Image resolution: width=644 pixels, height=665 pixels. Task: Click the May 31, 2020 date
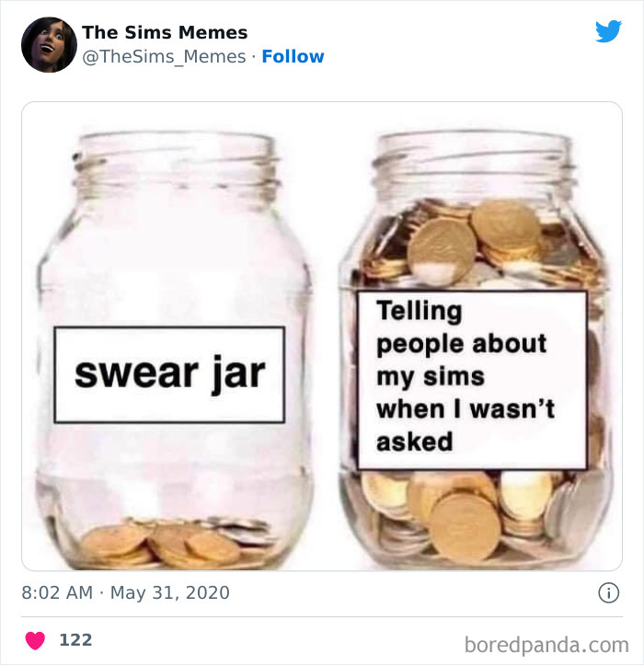(169, 592)
